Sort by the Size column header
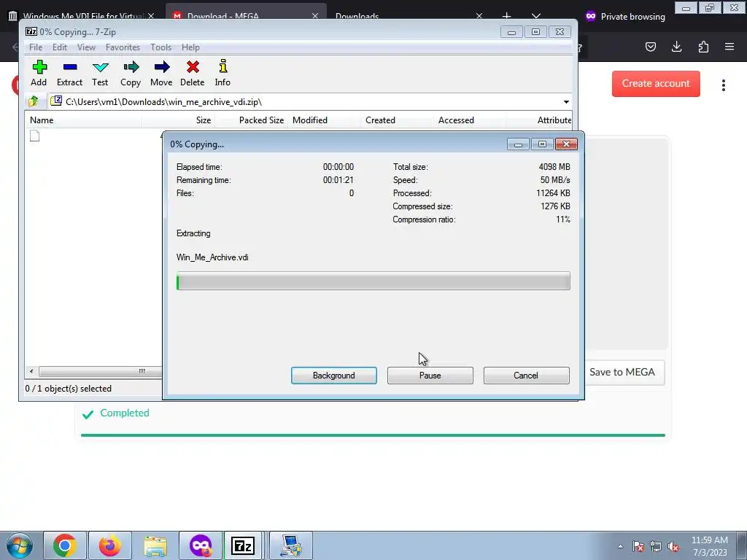 pos(178,120)
